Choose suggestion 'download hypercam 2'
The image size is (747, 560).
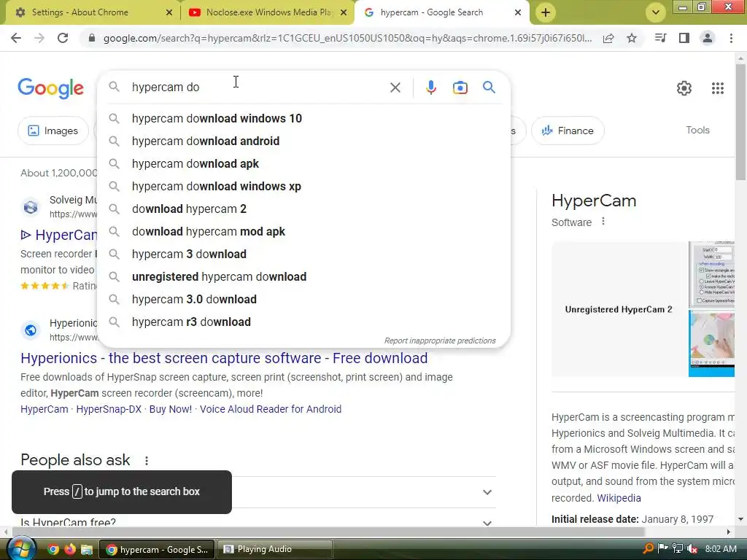click(x=303, y=209)
